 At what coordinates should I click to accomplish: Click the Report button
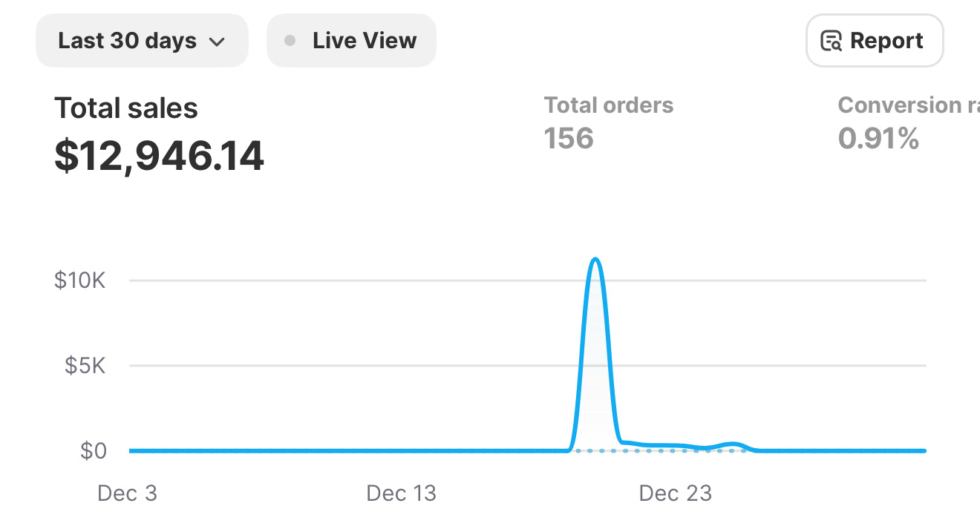tap(874, 41)
